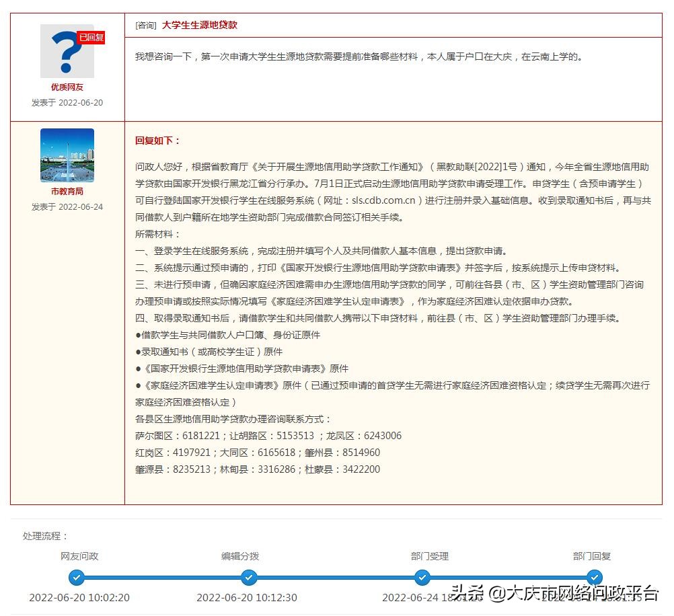The image size is (674, 616).
Task: Select the 市教育局 department name label
Action: (x=67, y=190)
